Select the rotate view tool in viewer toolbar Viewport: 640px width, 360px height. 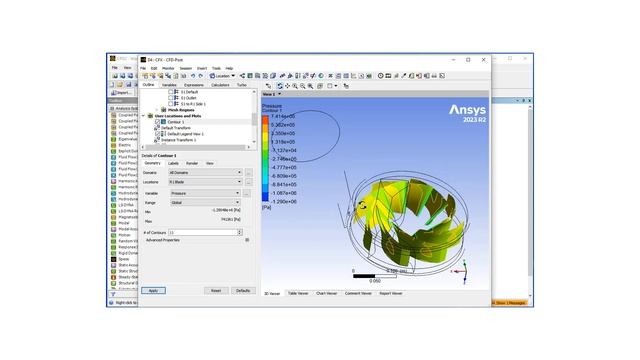[x=280, y=86]
